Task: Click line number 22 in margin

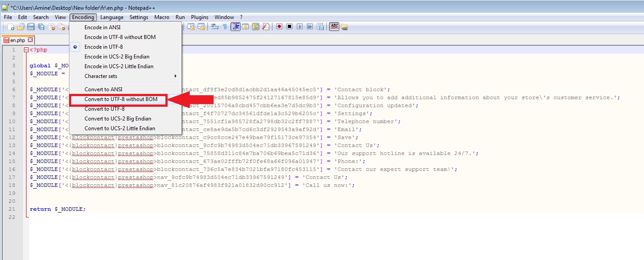Action: pyautogui.click(x=11, y=217)
